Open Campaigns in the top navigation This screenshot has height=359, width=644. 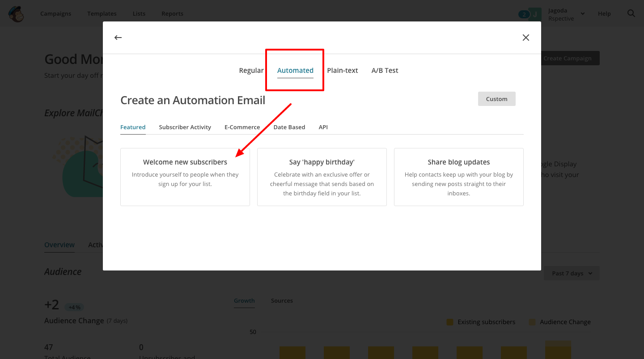[55, 13]
